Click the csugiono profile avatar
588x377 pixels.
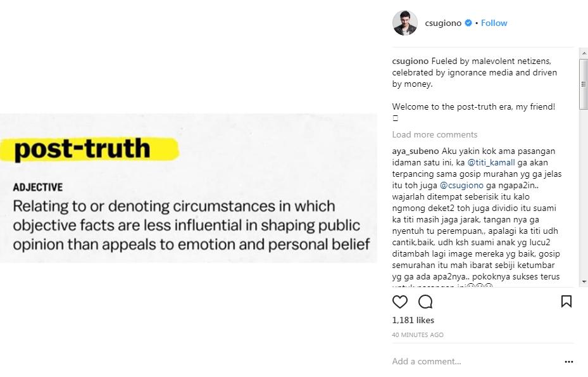coord(405,23)
